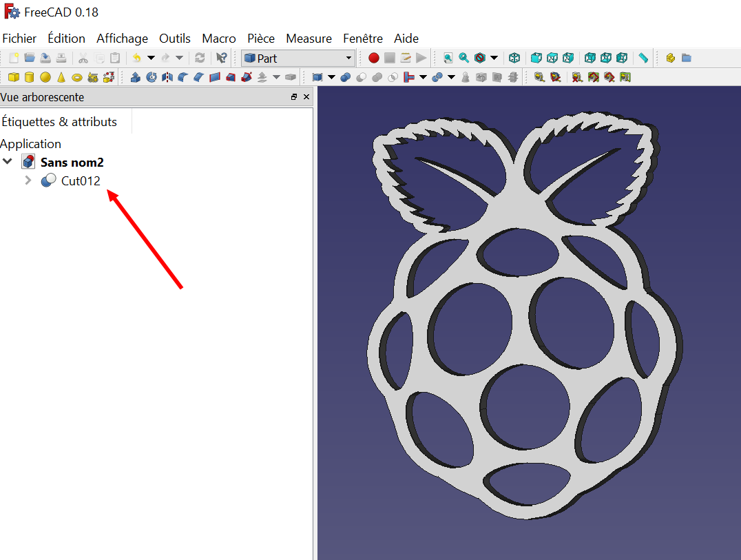The width and height of the screenshot is (741, 560).
Task: Toggle all measurements visibility
Action: (x=593, y=77)
